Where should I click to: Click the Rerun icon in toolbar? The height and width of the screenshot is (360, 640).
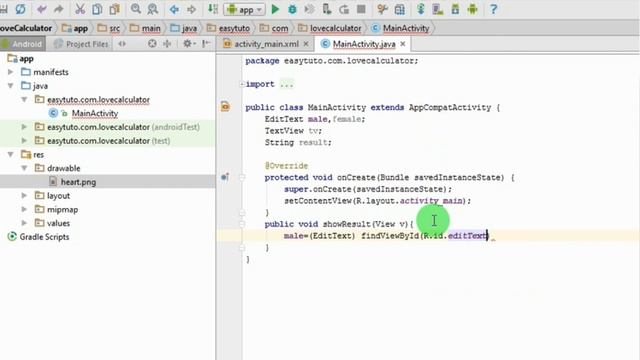coord(344,9)
